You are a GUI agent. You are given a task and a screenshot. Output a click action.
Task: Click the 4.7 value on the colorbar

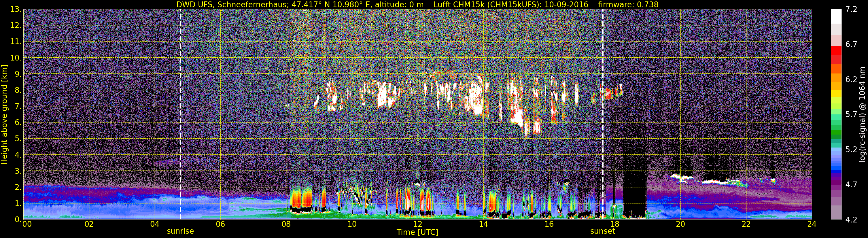pos(851,184)
